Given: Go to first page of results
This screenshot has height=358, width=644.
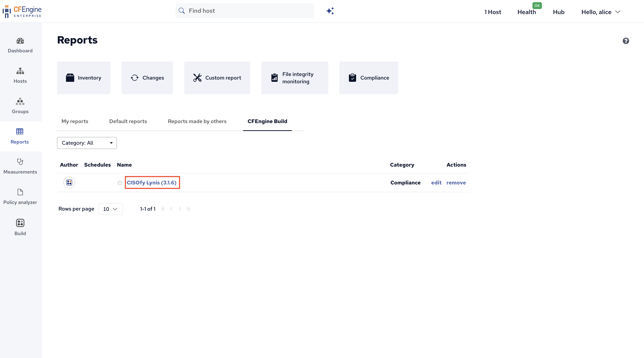Looking at the screenshot, I should click(163, 209).
